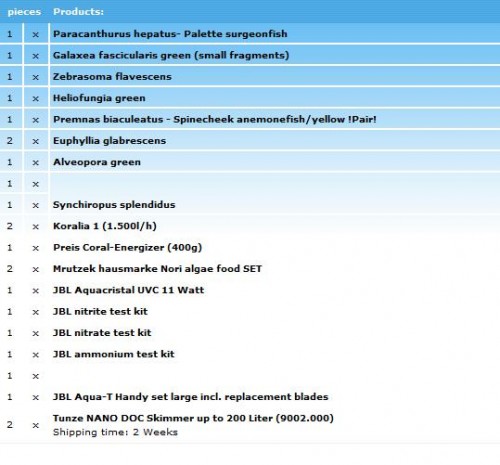The width and height of the screenshot is (500, 465).
Task: Click "Zebrasoma flavescens" product name
Action: (x=112, y=76)
